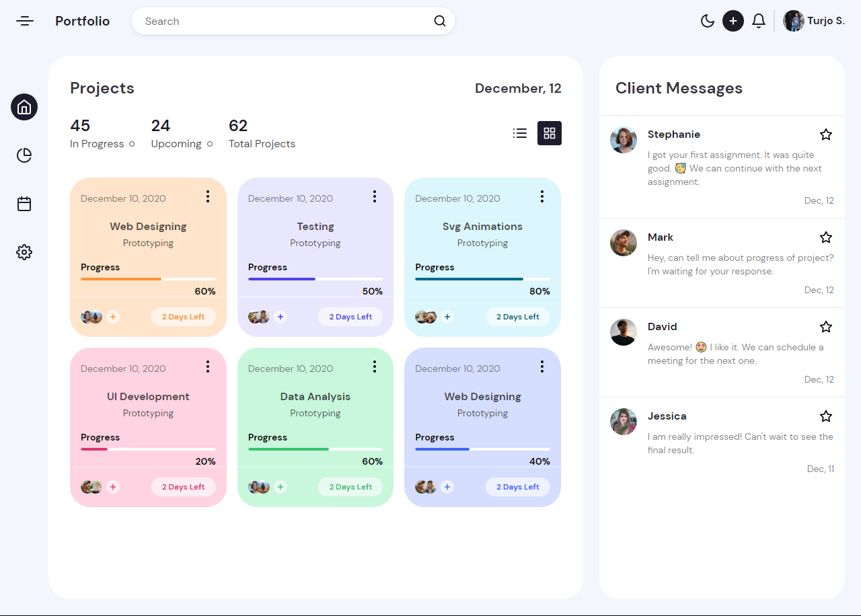Add a member to UI Development team
The width and height of the screenshot is (861, 616).
(113, 486)
